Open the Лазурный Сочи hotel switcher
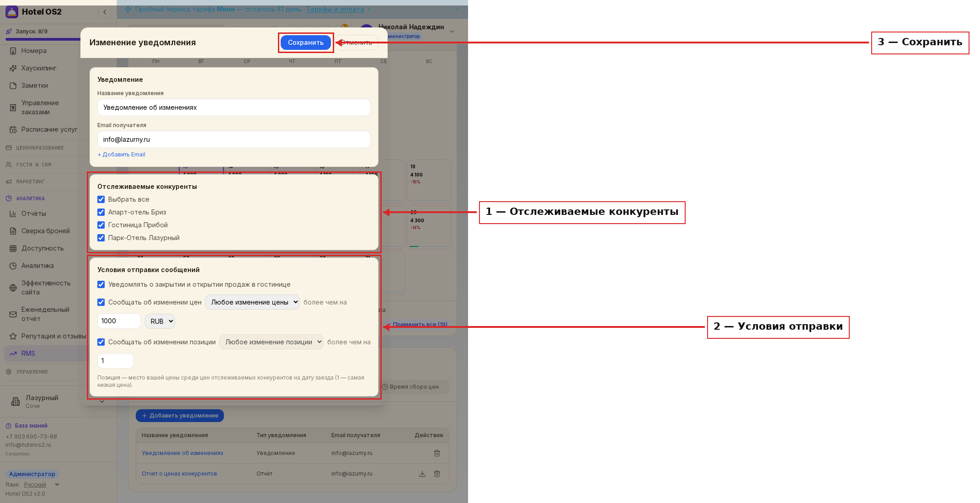This screenshot has width=980, height=503. coord(58,401)
